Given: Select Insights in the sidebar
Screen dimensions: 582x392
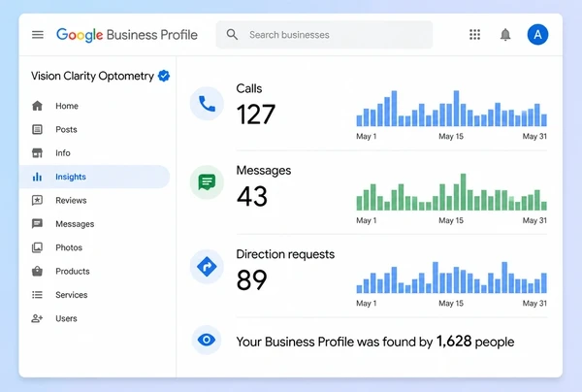Looking at the screenshot, I should [95, 177].
